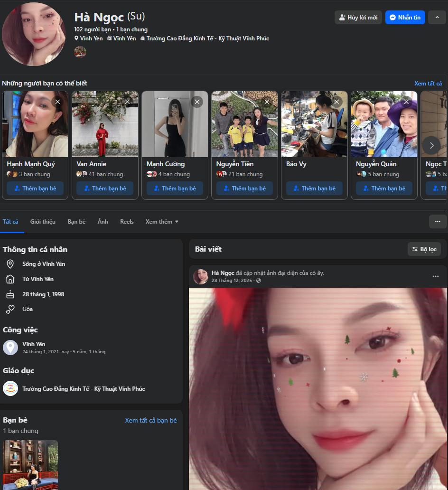Open Hạnh Mạnh Quý's profile photo
Viewport: 448px width, 490px height.
point(35,124)
